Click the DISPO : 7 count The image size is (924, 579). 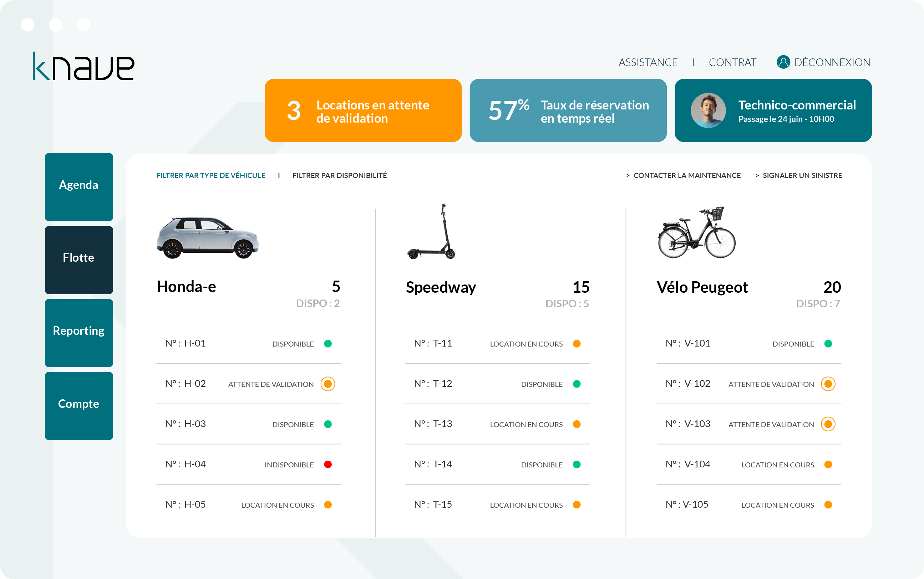click(818, 304)
